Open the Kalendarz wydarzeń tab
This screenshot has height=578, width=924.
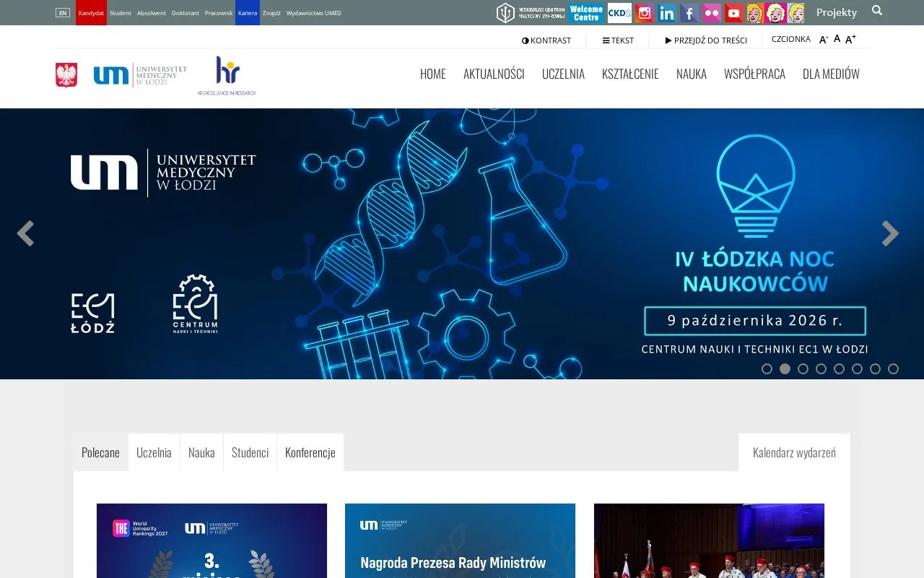(x=794, y=452)
